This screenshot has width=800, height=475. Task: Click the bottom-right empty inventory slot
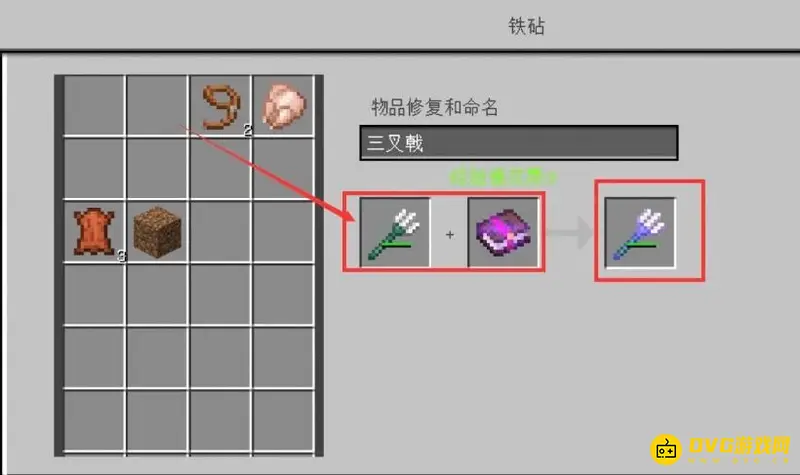click(x=283, y=420)
